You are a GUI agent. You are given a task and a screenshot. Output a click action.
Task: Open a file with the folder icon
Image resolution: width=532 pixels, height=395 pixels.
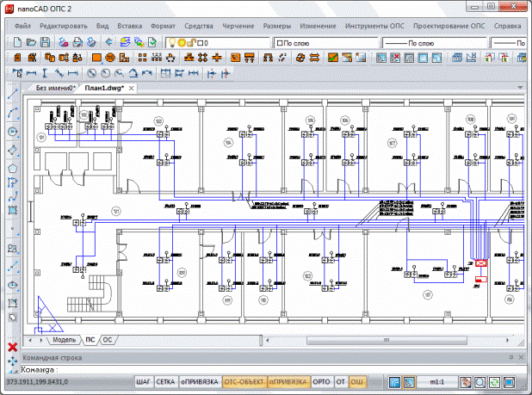pyautogui.click(x=31, y=42)
